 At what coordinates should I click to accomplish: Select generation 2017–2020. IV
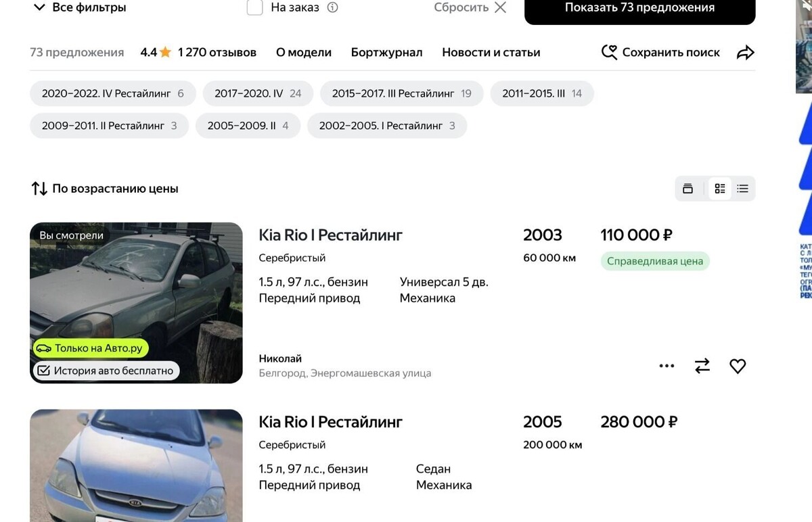pyautogui.click(x=258, y=94)
